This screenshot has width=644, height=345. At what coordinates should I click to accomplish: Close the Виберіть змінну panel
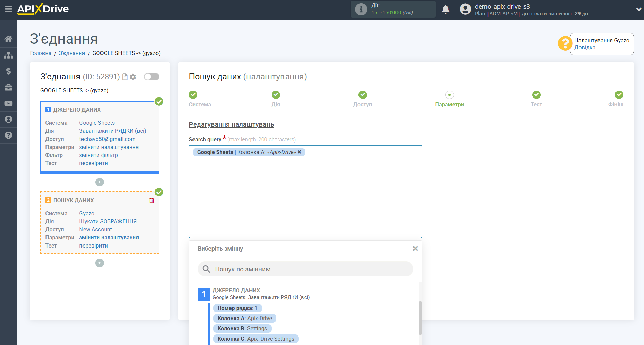[415, 248]
